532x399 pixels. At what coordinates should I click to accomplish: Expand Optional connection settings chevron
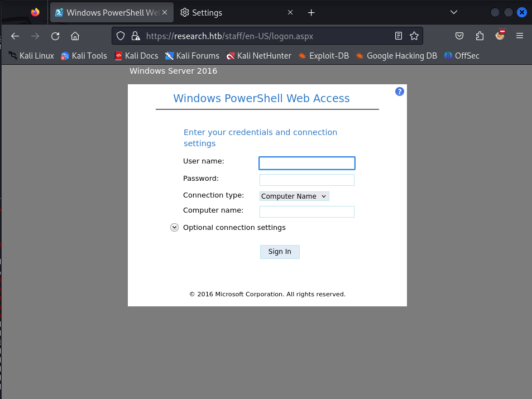[x=174, y=227]
